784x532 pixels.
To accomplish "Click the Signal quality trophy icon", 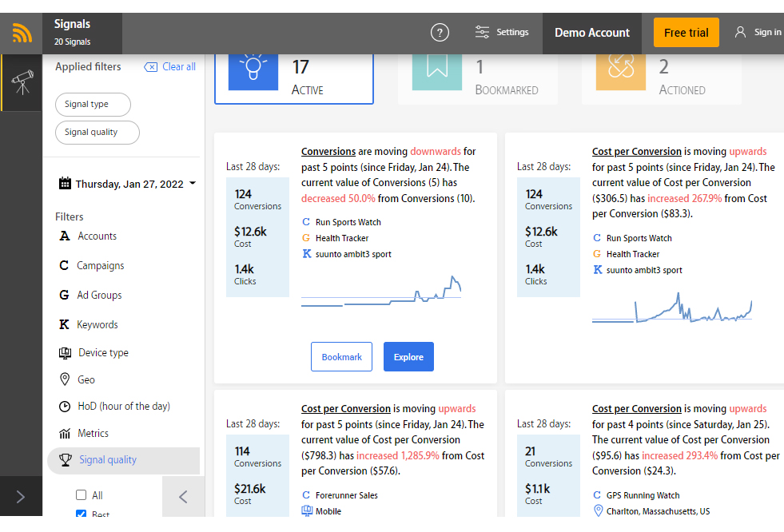I will point(65,459).
